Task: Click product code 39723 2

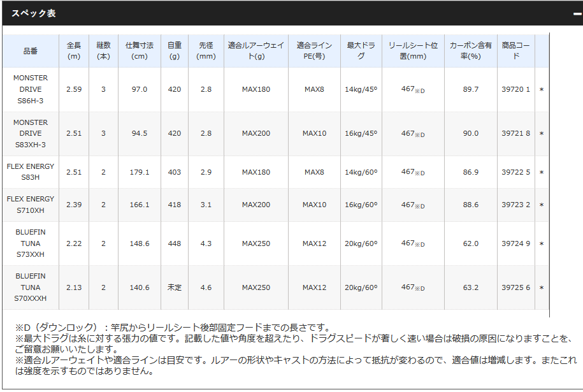Action: coord(515,205)
